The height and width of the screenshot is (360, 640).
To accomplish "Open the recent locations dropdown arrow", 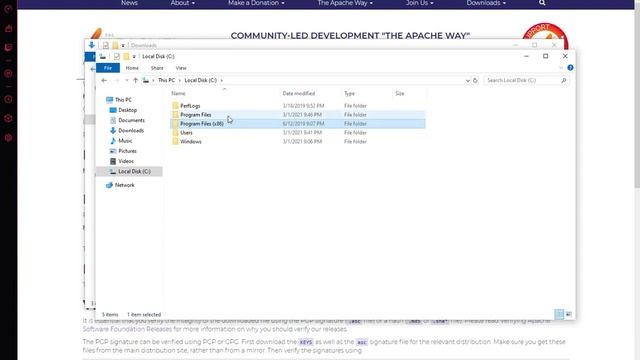I will [x=127, y=80].
